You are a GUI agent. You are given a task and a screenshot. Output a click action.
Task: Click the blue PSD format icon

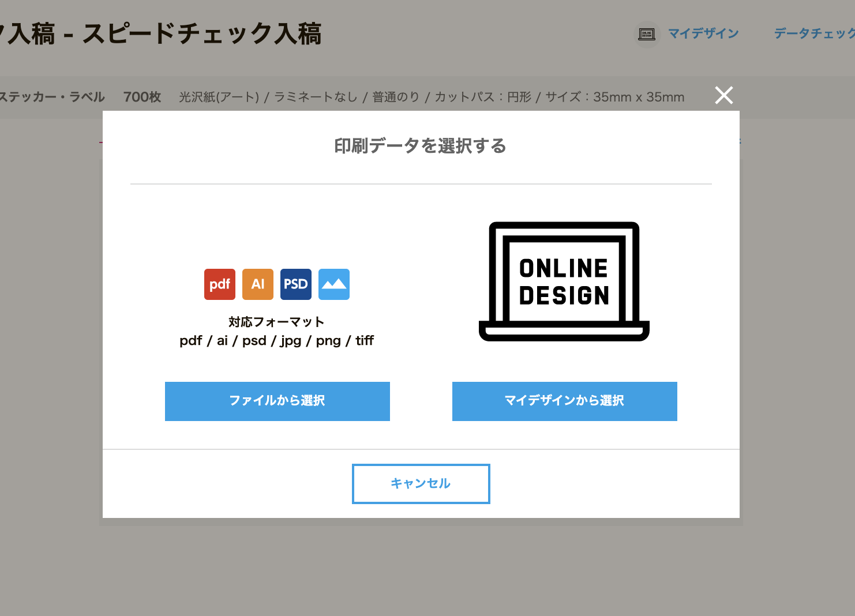[x=295, y=284]
